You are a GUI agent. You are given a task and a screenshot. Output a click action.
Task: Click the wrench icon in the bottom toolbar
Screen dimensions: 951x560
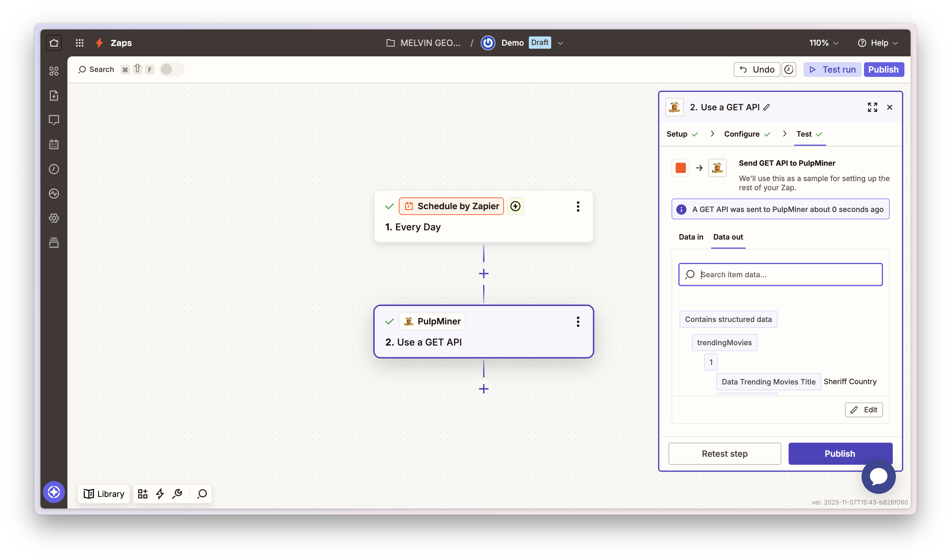click(177, 494)
